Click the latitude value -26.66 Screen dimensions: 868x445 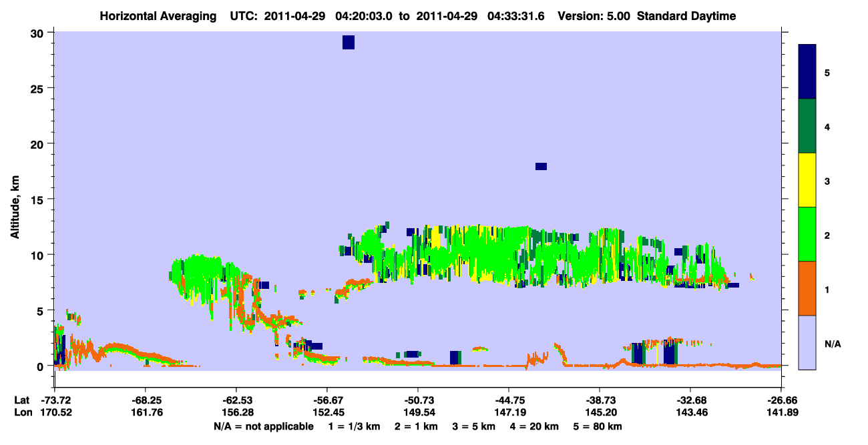click(781, 400)
